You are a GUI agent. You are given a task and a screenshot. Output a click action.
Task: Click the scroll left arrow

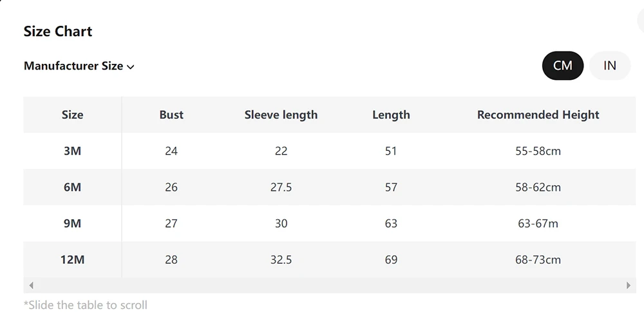[31, 285]
